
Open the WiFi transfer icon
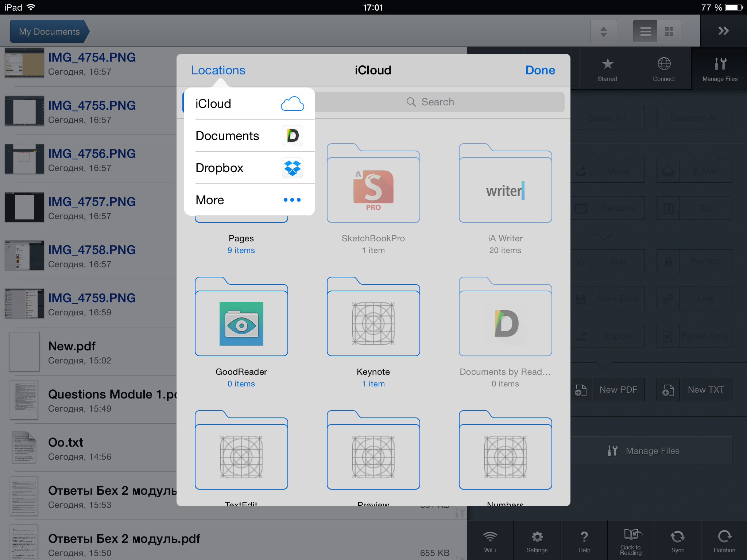pyautogui.click(x=490, y=541)
